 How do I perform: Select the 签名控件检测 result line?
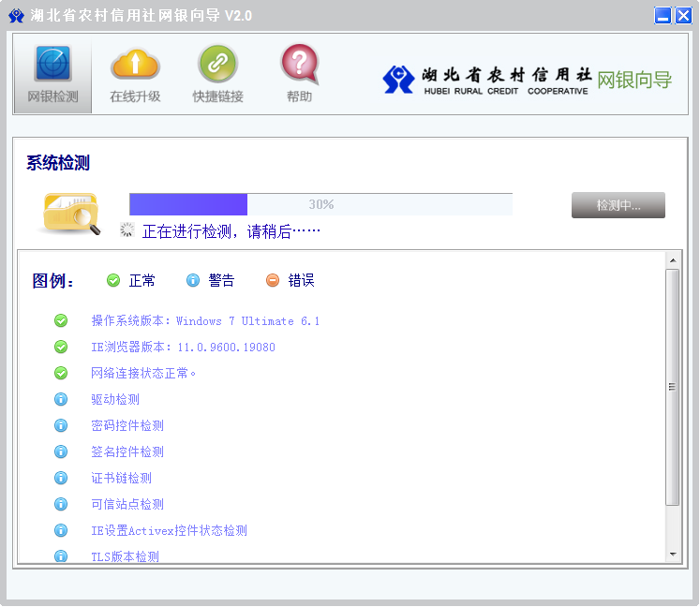(127, 452)
